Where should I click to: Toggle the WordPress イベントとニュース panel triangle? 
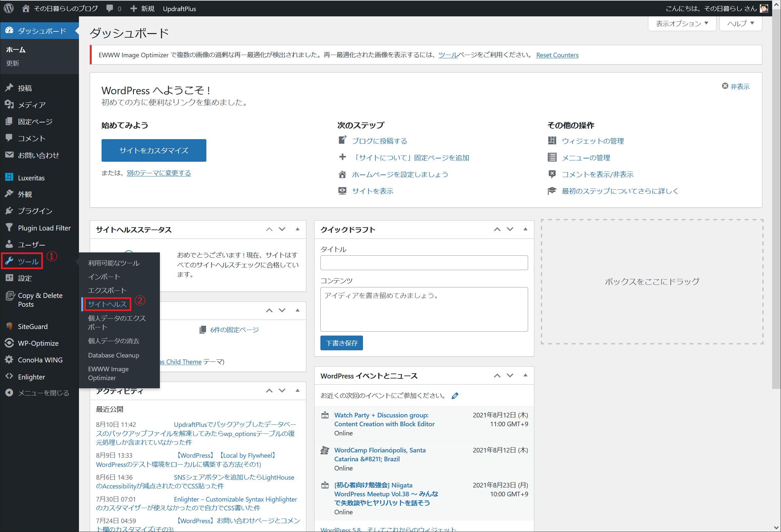pos(525,375)
